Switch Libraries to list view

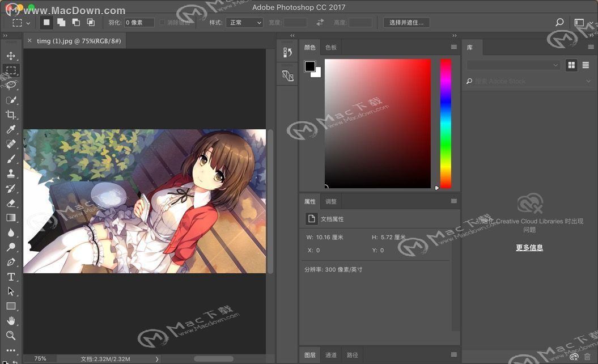(586, 65)
